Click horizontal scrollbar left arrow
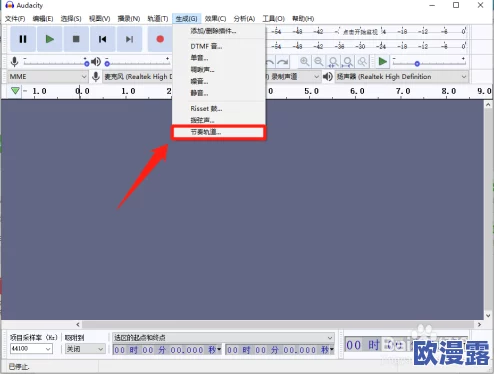This screenshot has height=374, width=494. pyautogui.click(x=78, y=324)
